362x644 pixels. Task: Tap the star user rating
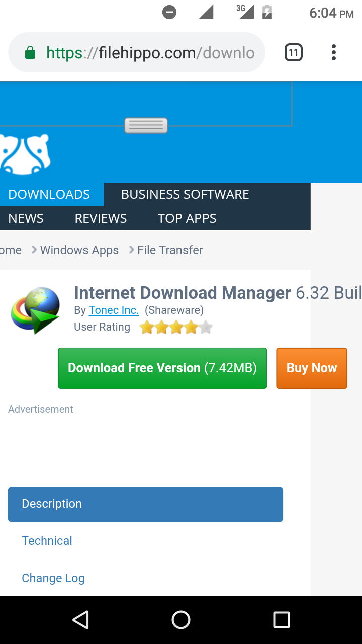click(x=176, y=328)
